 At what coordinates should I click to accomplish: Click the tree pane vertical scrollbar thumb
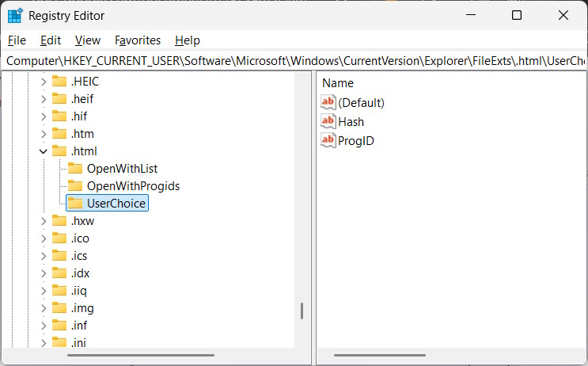(x=302, y=311)
